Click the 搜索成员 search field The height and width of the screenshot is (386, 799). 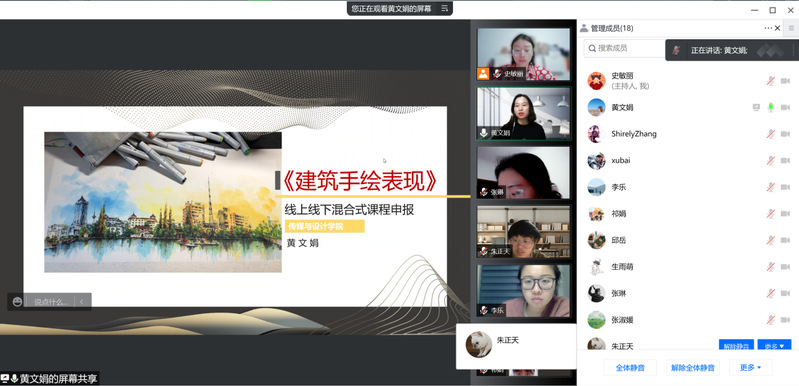(625, 48)
